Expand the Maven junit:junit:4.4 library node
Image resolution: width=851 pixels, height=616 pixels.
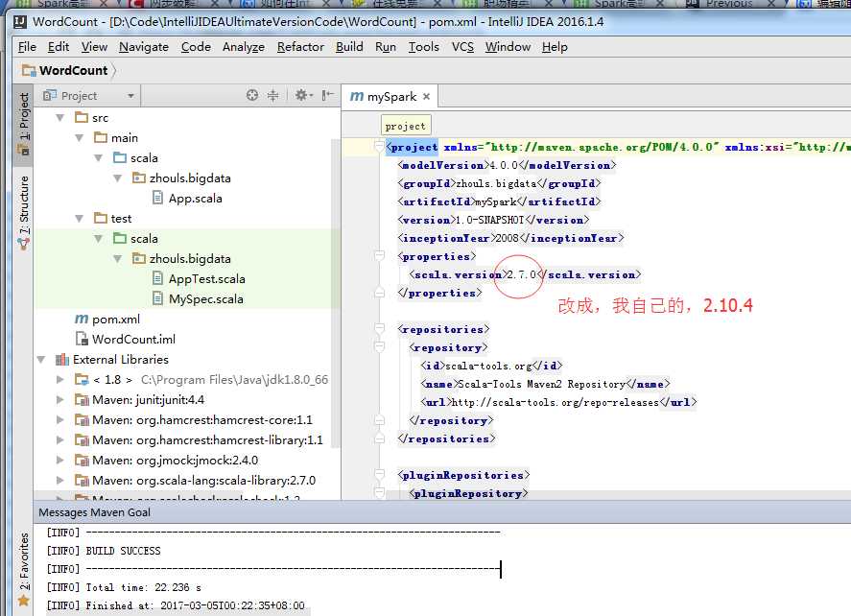[x=61, y=400]
